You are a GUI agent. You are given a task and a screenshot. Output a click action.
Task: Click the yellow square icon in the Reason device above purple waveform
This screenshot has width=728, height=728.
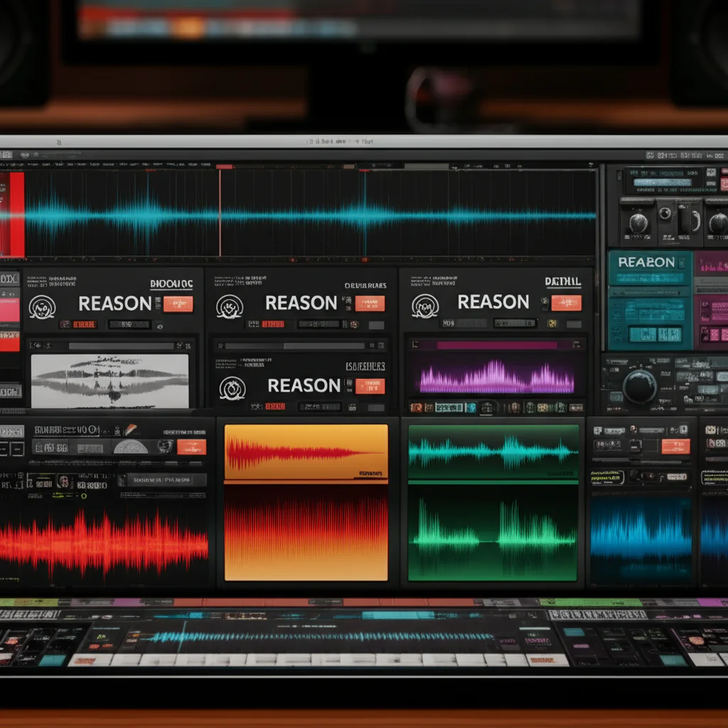pos(552,323)
